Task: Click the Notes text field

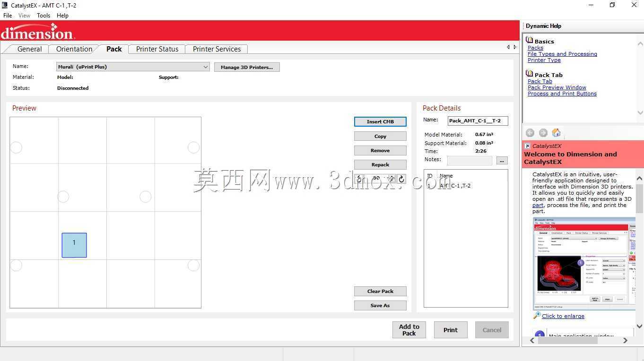Action: (470, 161)
